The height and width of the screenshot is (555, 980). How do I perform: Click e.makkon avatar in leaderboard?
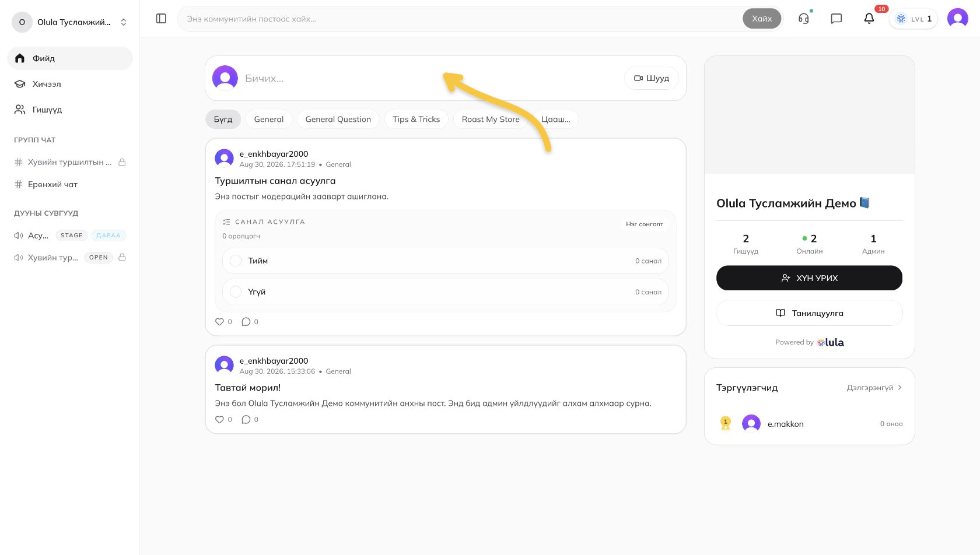coord(751,424)
